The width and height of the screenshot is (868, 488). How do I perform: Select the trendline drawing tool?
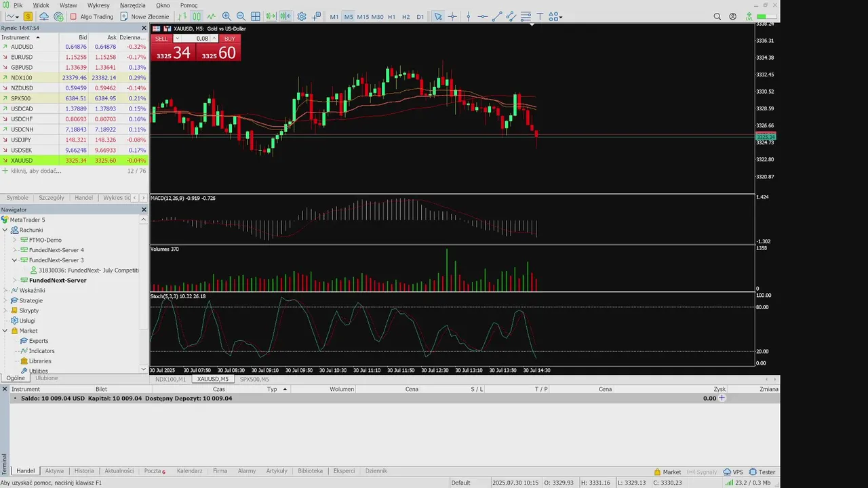click(x=497, y=16)
